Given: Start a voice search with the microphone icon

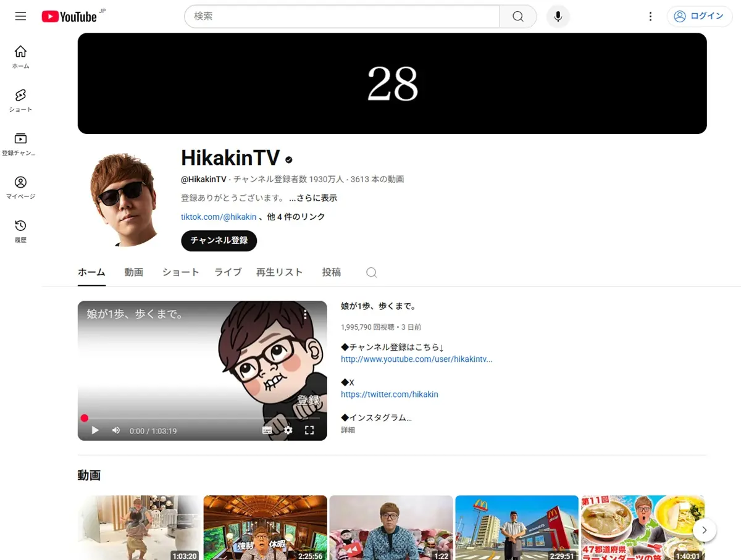Looking at the screenshot, I should pos(558,17).
